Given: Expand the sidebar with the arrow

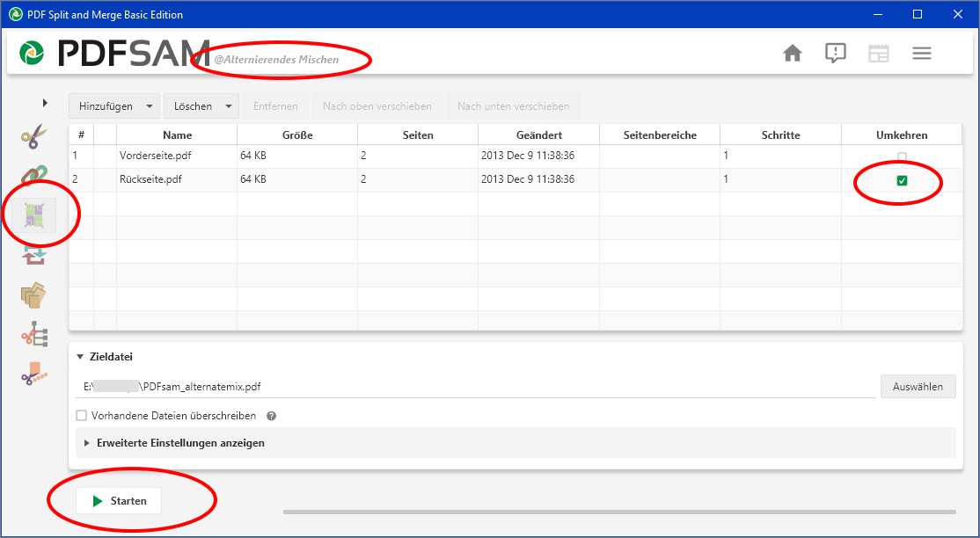Looking at the screenshot, I should [x=45, y=103].
